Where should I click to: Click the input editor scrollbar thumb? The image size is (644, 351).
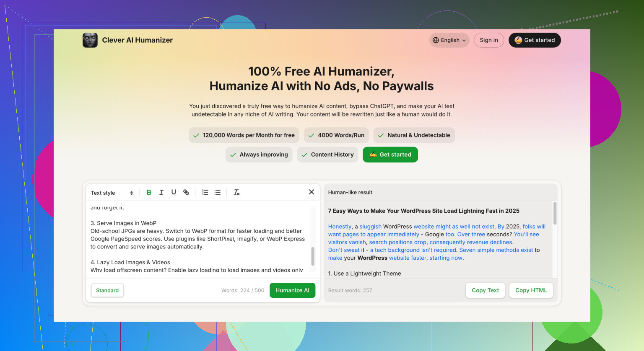[313, 256]
